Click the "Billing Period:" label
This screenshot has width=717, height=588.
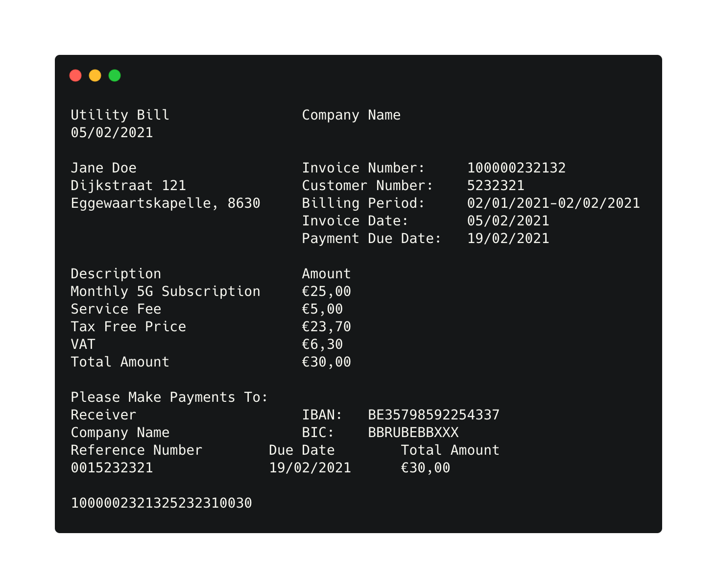363,203
